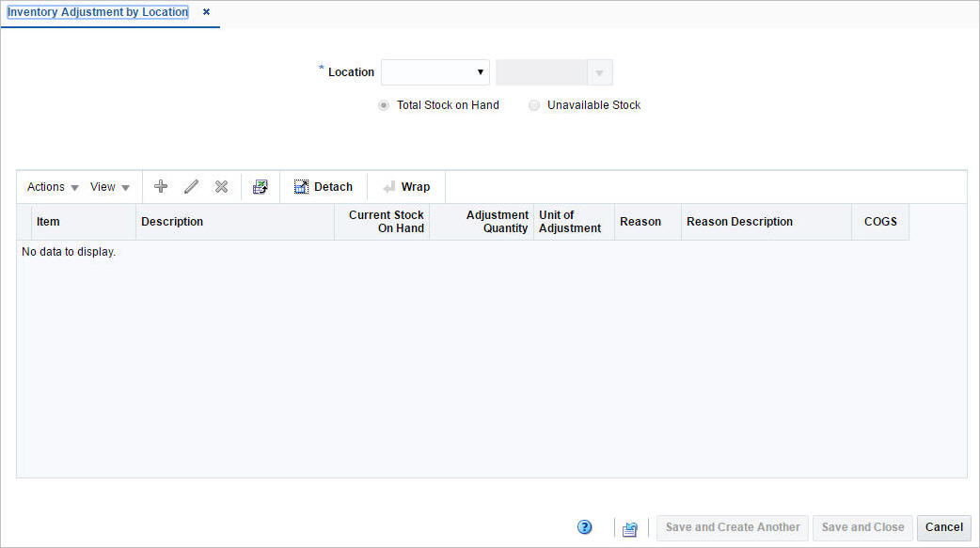Click the Export to Excel icon
980x548 pixels.
click(260, 187)
